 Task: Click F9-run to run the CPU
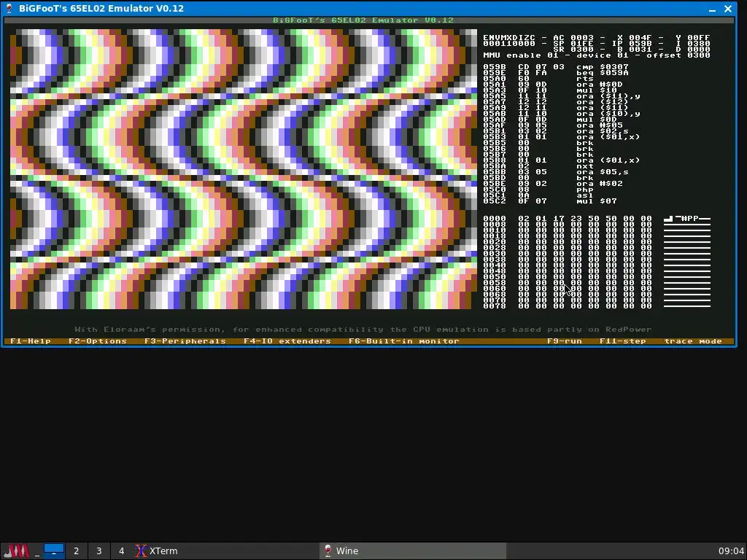click(x=565, y=341)
